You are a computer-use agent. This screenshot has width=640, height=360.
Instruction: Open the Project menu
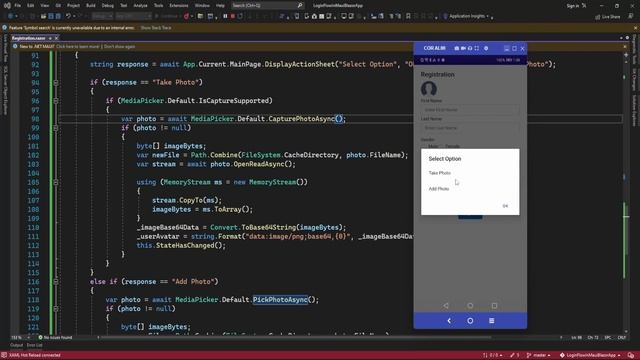coord(73,6)
